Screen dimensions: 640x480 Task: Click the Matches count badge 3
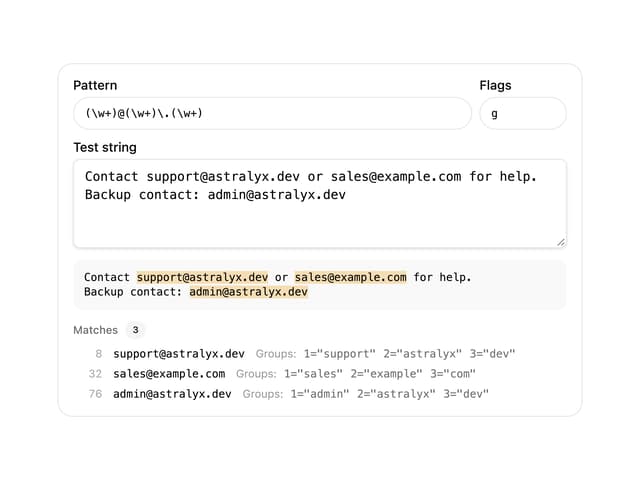pos(135,330)
